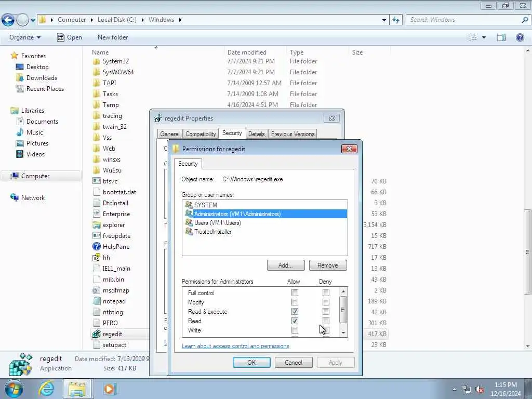Click the permissions list scroll-down arrow

[x=343, y=333]
